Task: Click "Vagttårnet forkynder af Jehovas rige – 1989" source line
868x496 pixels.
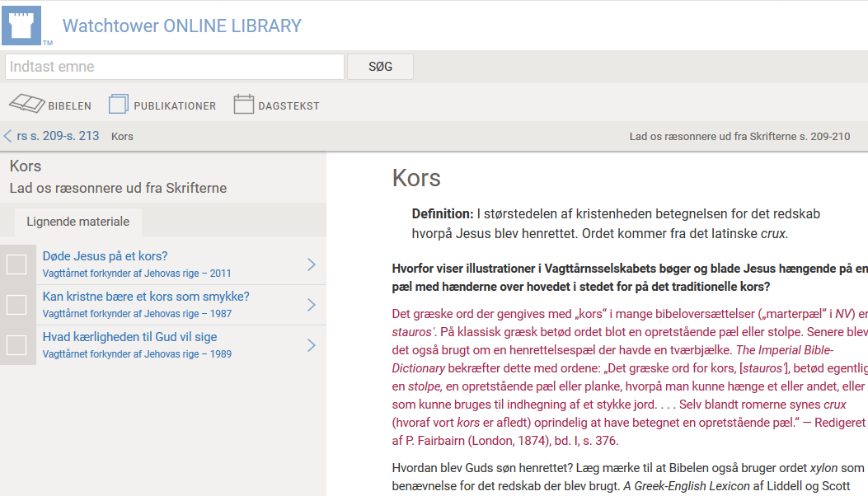Action: pos(138,354)
